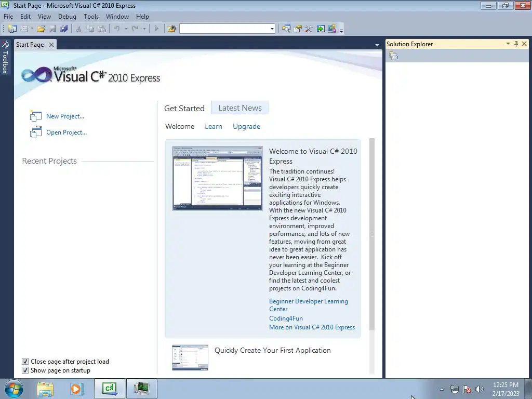Open the Edit menu
The width and height of the screenshot is (532, 399).
coord(25,16)
